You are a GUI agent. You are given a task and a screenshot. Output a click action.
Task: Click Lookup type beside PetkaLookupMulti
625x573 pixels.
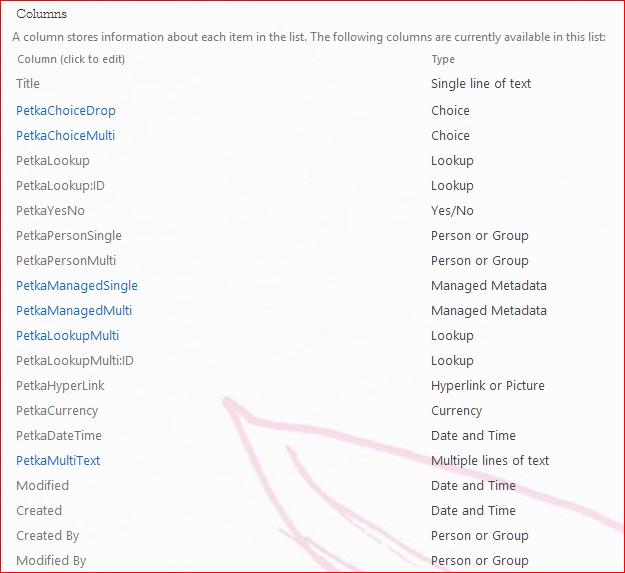point(452,336)
